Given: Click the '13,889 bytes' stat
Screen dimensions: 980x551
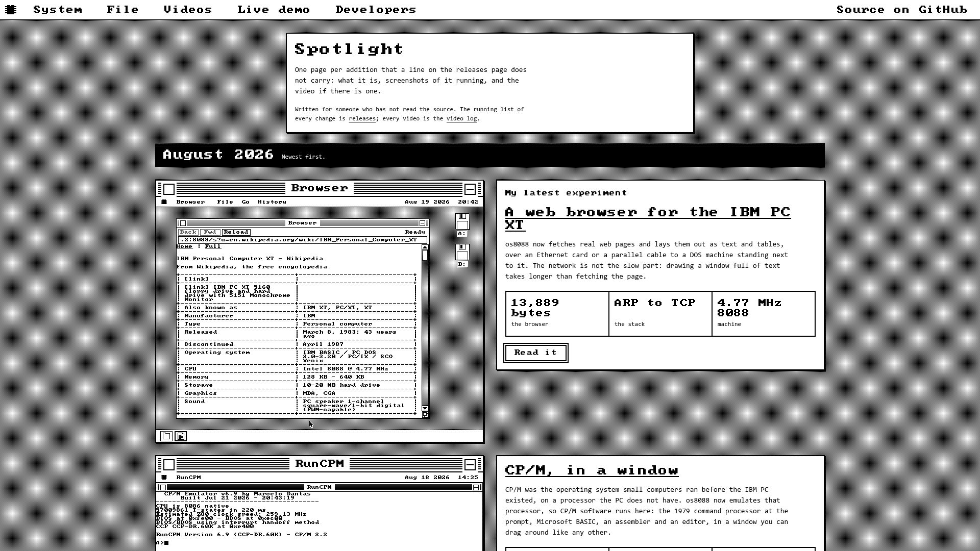Looking at the screenshot, I should pyautogui.click(x=557, y=314).
